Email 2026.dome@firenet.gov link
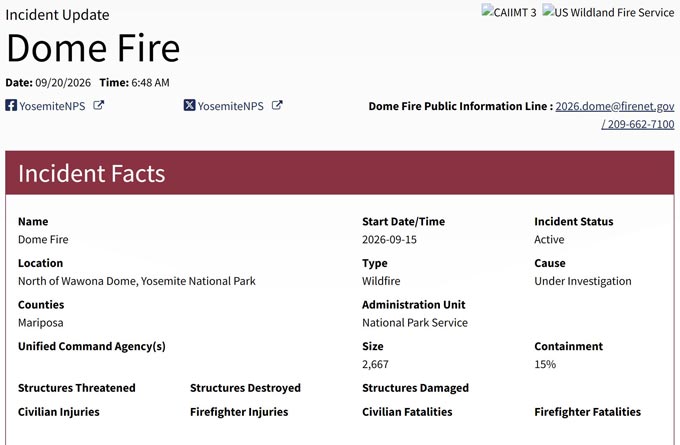The image size is (680, 445). tap(615, 106)
